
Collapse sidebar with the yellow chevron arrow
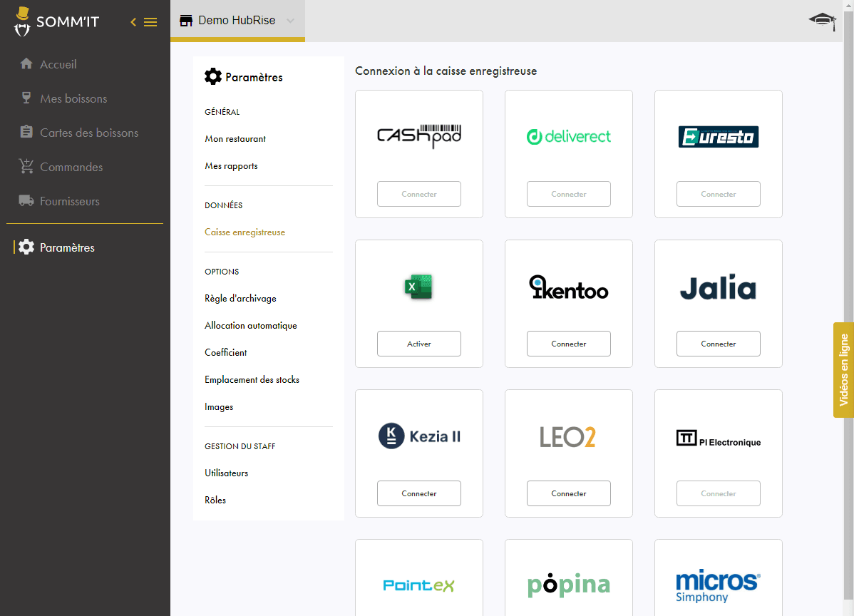click(x=133, y=22)
